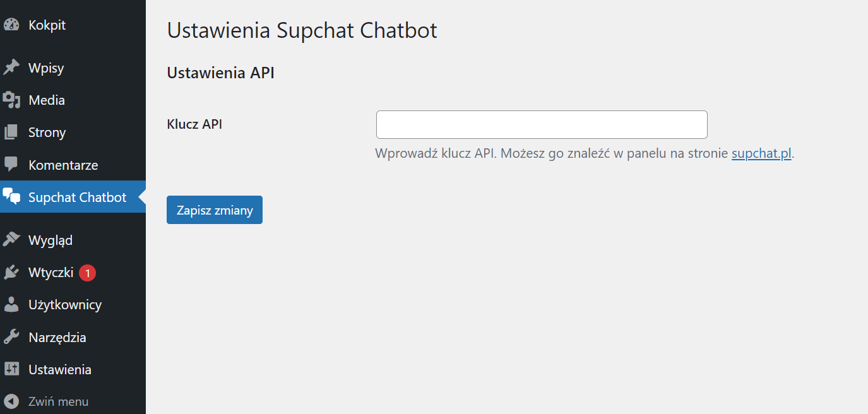Click the Komentarze speech bubble icon
The image size is (868, 414).
click(x=11, y=165)
